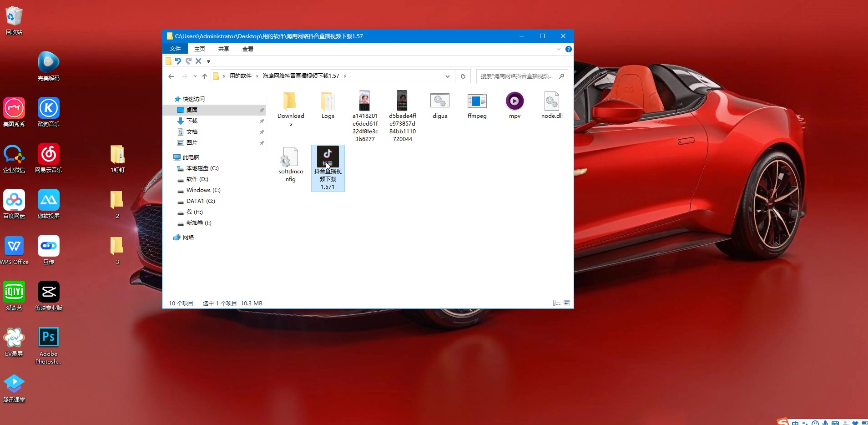Click the folder search input field
The width and height of the screenshot is (868, 425).
516,76
